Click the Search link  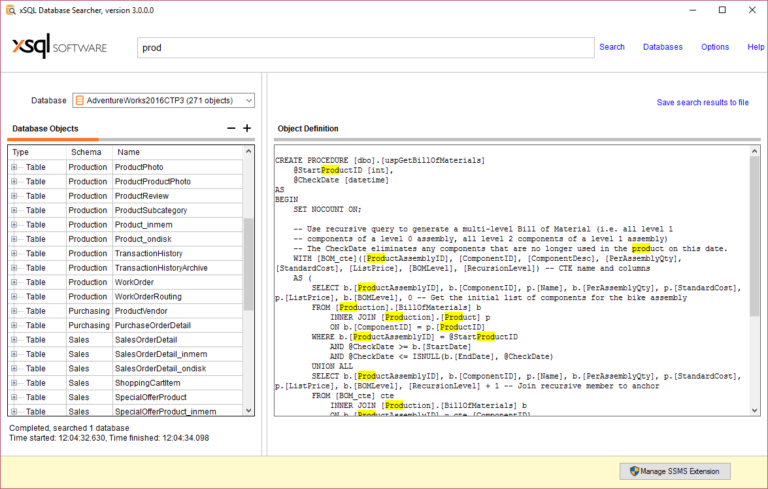[x=612, y=47]
